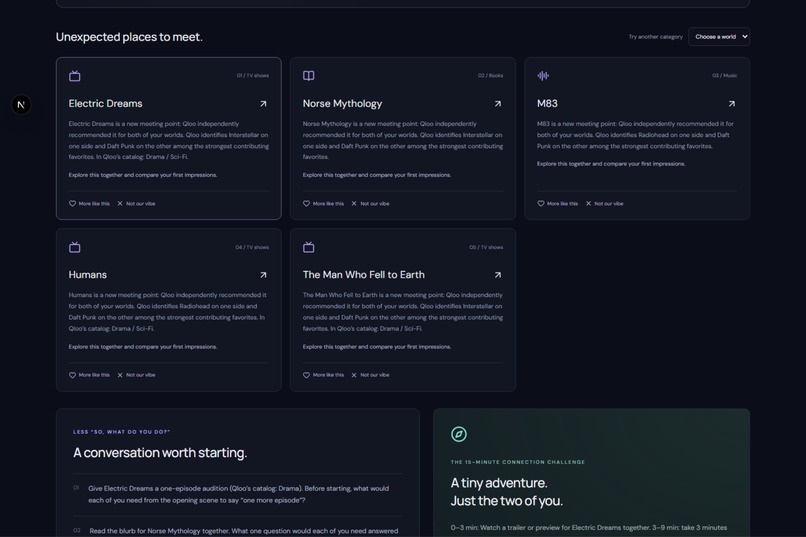Click the heart icon on the Humans card
The image size is (806, 537).
pos(72,375)
